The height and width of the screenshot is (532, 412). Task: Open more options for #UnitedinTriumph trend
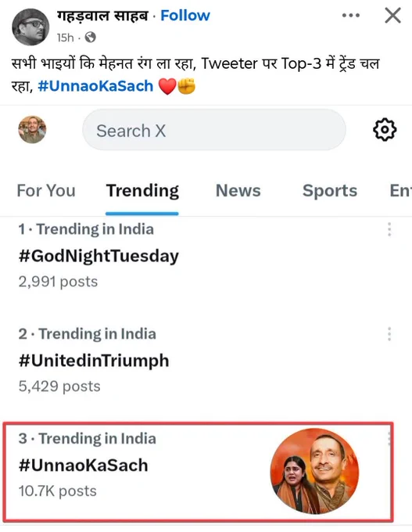[389, 334]
